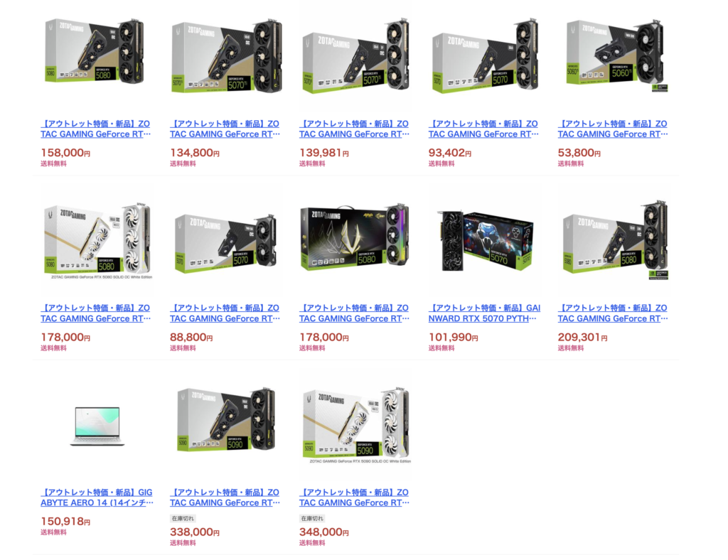This screenshot has height=560, width=728.
Task: Click the Gigabyte AERO 14 laptop image
Action: click(96, 424)
